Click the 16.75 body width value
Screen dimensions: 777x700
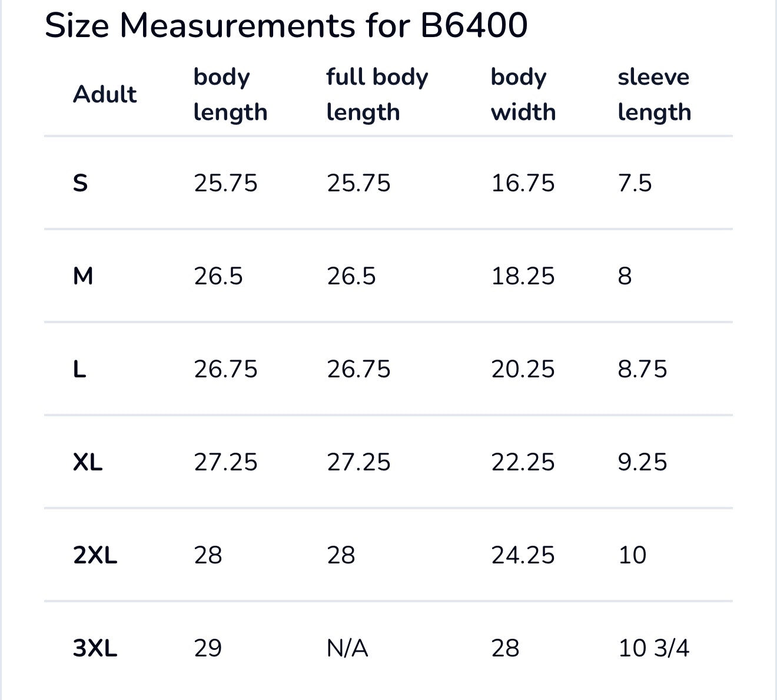coord(523,183)
